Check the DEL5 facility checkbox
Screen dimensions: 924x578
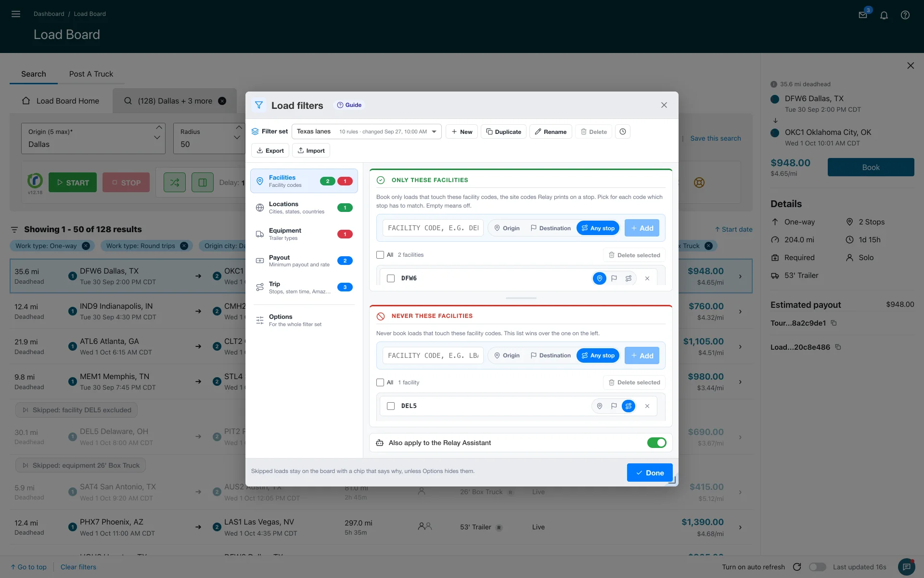[x=391, y=406]
